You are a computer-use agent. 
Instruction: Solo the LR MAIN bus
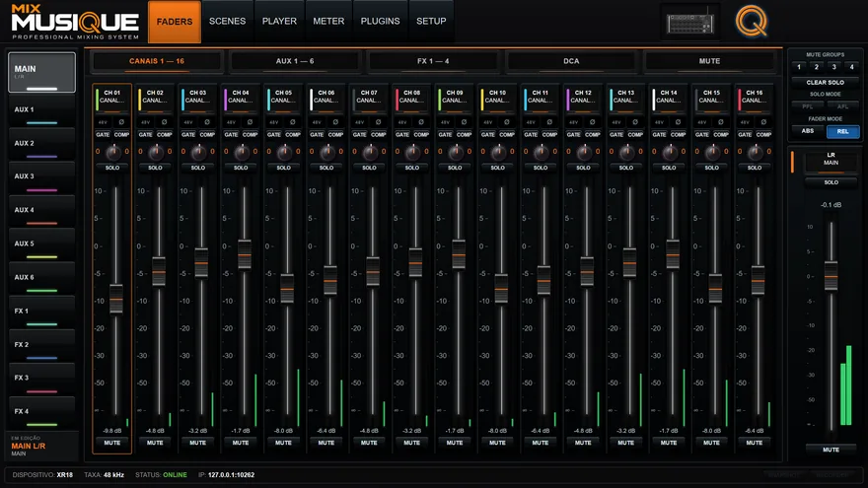click(x=831, y=182)
